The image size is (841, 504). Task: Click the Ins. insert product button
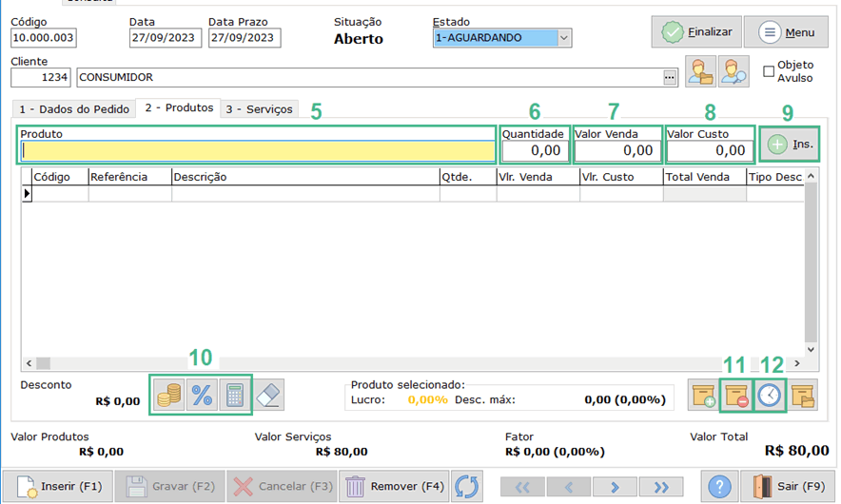tap(790, 144)
